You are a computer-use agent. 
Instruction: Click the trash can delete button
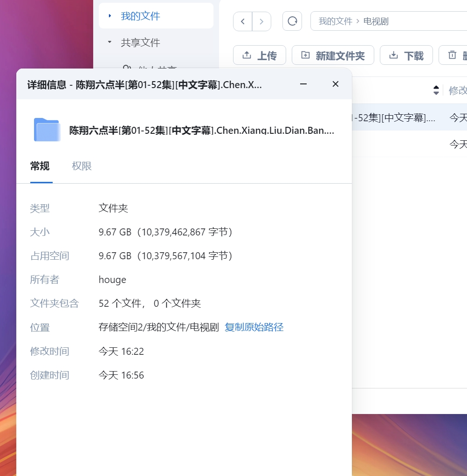coord(453,55)
